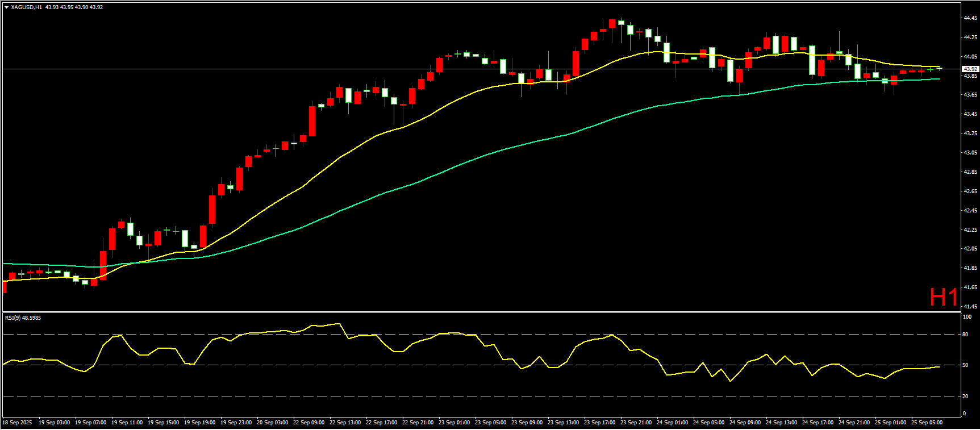Click the XAGUSD,H1 symbol title

click(x=26, y=7)
